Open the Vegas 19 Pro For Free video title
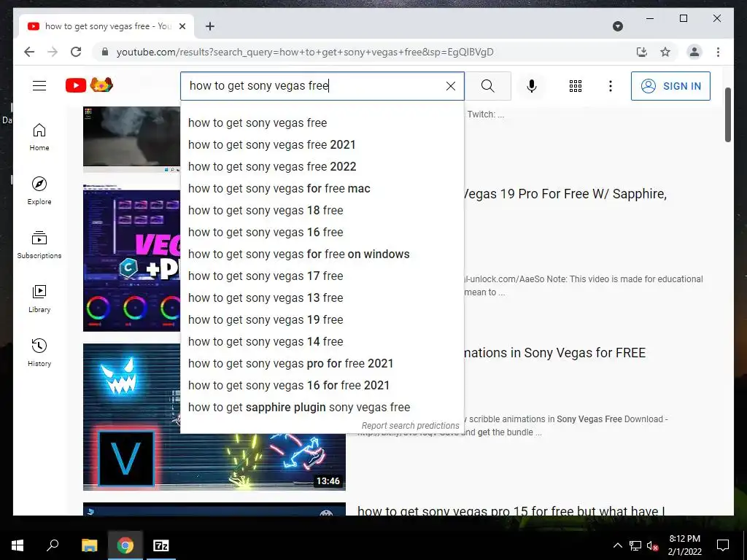 565,194
